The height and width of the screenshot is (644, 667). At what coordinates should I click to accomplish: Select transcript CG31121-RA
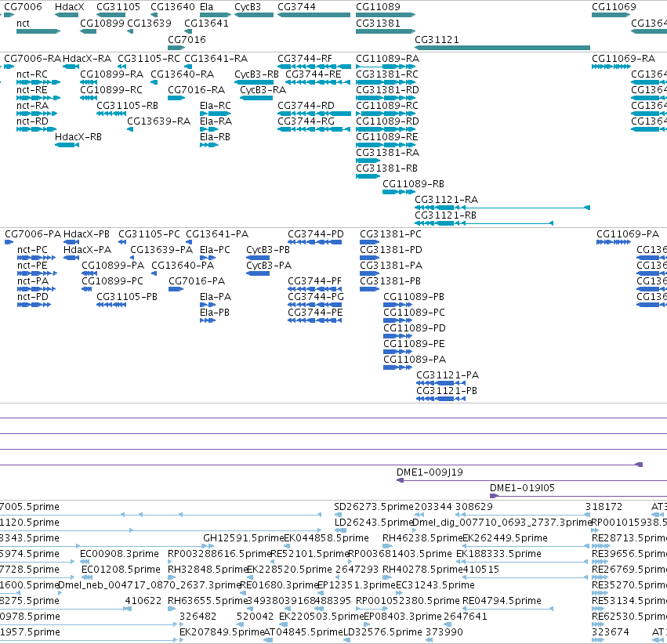pyautogui.click(x=502, y=208)
